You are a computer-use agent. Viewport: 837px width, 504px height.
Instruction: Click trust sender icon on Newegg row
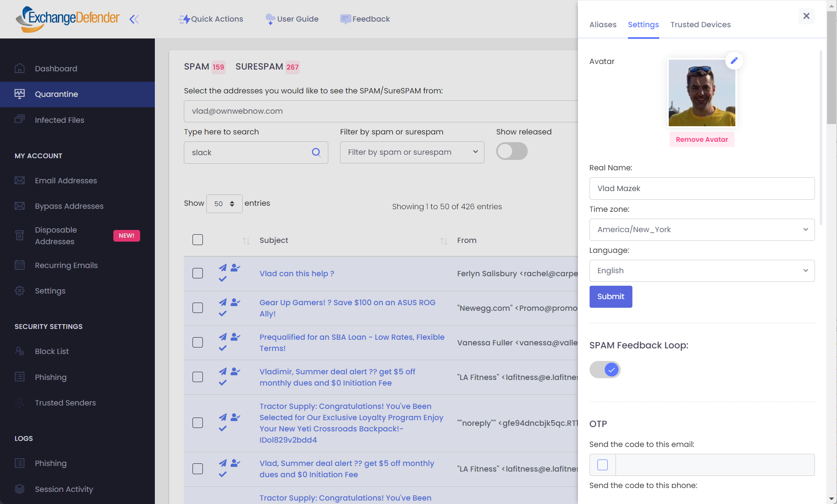tap(235, 302)
